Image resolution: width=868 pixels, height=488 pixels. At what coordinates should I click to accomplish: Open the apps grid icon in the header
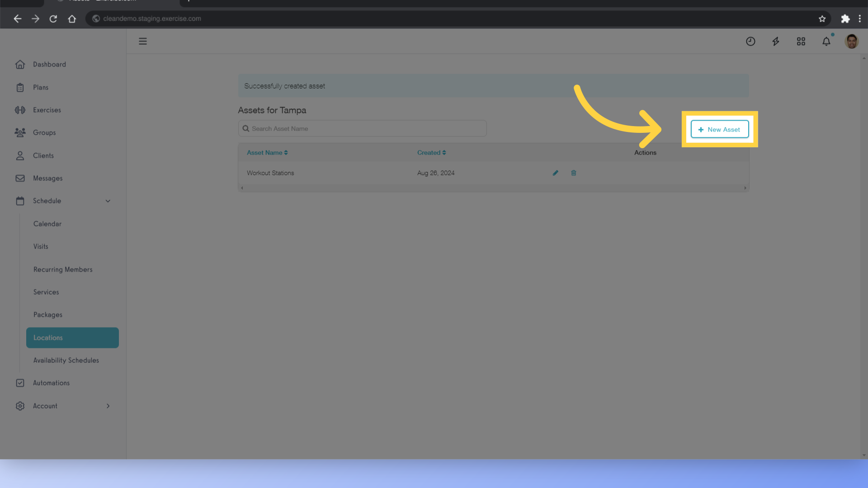(x=801, y=41)
